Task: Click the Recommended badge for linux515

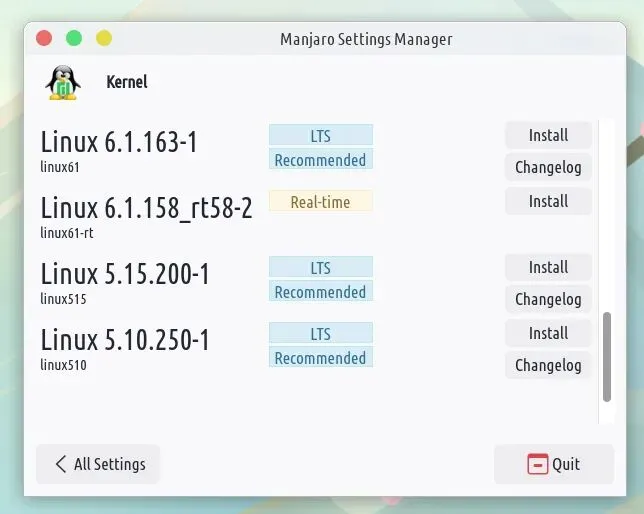Action: click(x=321, y=291)
